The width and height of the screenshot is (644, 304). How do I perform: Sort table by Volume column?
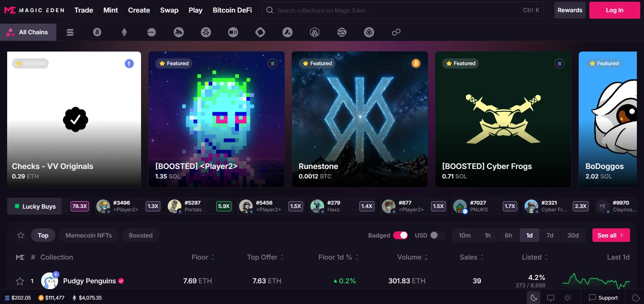(426, 257)
